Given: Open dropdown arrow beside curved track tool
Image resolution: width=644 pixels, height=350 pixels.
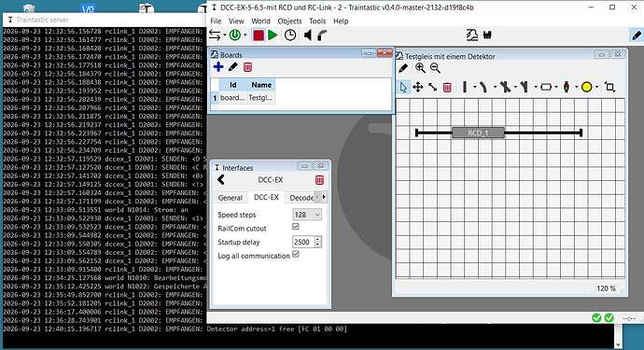Looking at the screenshot, I should click(495, 87).
